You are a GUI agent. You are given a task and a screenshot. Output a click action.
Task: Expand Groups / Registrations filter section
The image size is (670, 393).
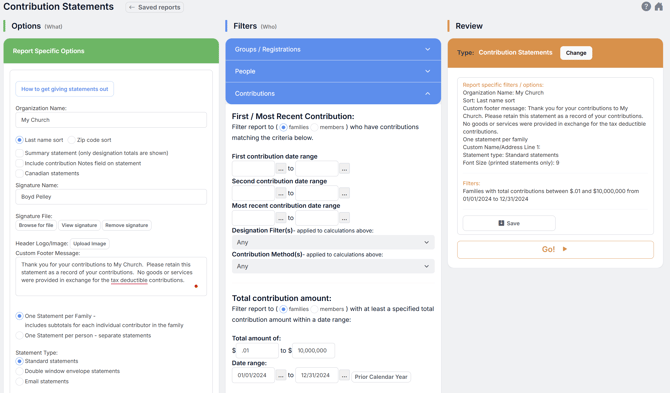333,50
